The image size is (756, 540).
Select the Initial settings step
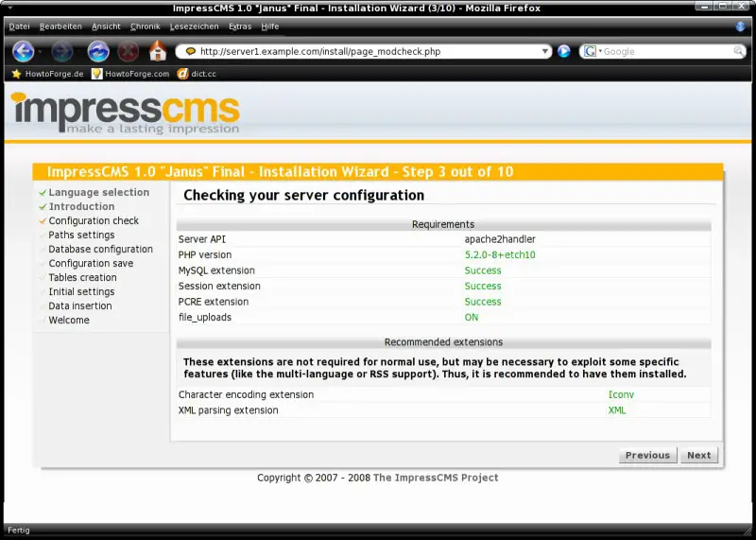coord(81,291)
